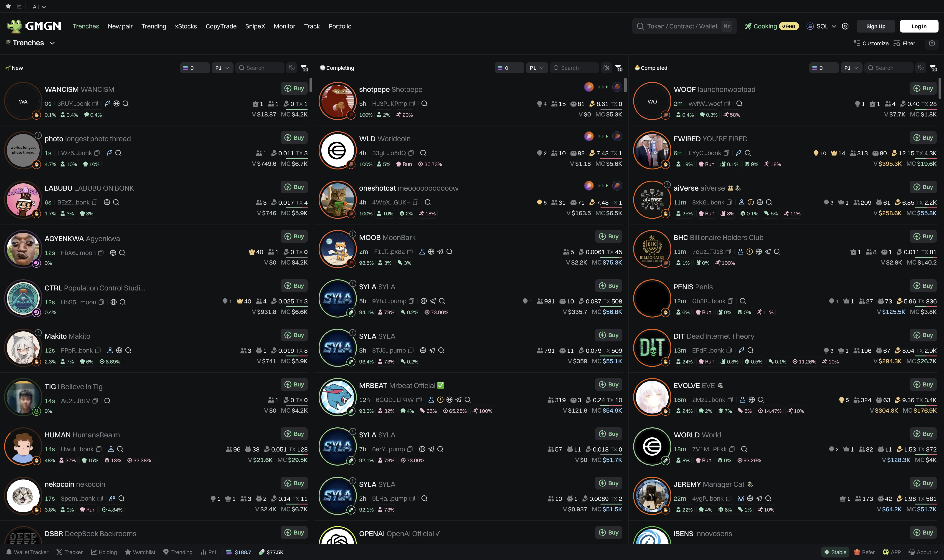944x560 pixels.
Task: Expand the About menu in the bottom bar
Action: point(923,552)
